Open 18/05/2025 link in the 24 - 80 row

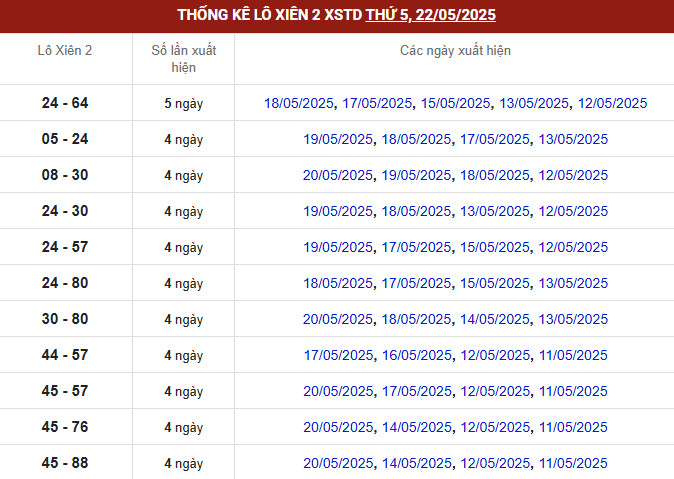coord(338,283)
